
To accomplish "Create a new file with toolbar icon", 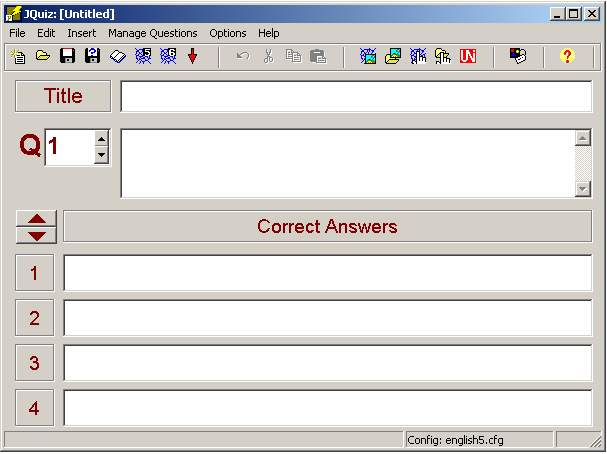I will pos(18,57).
